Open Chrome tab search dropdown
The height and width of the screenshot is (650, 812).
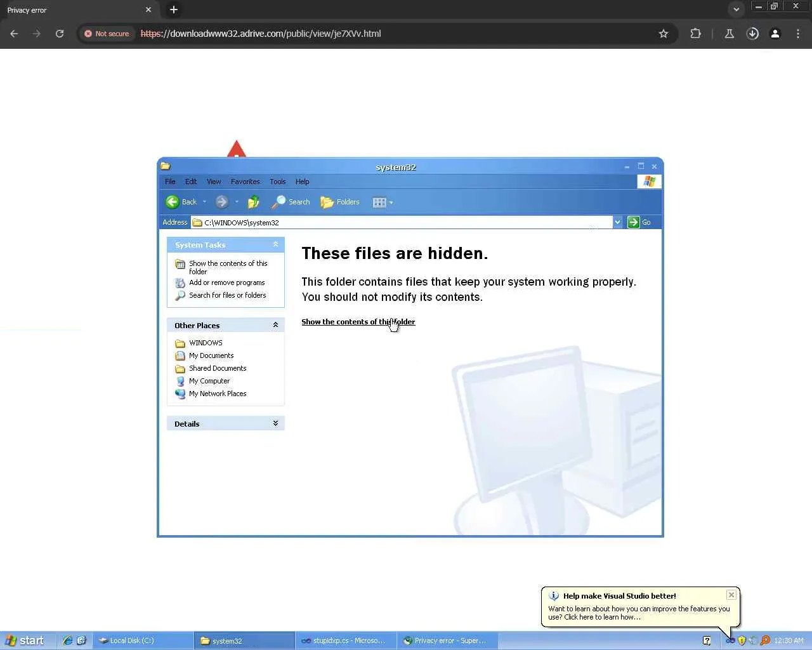pyautogui.click(x=736, y=10)
